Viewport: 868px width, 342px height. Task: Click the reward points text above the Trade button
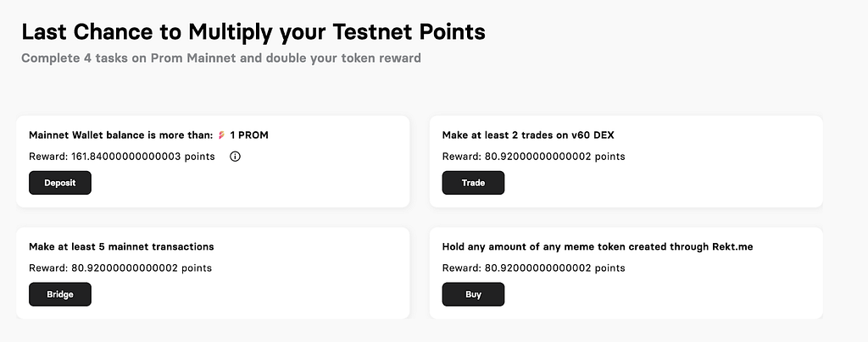coord(534,157)
